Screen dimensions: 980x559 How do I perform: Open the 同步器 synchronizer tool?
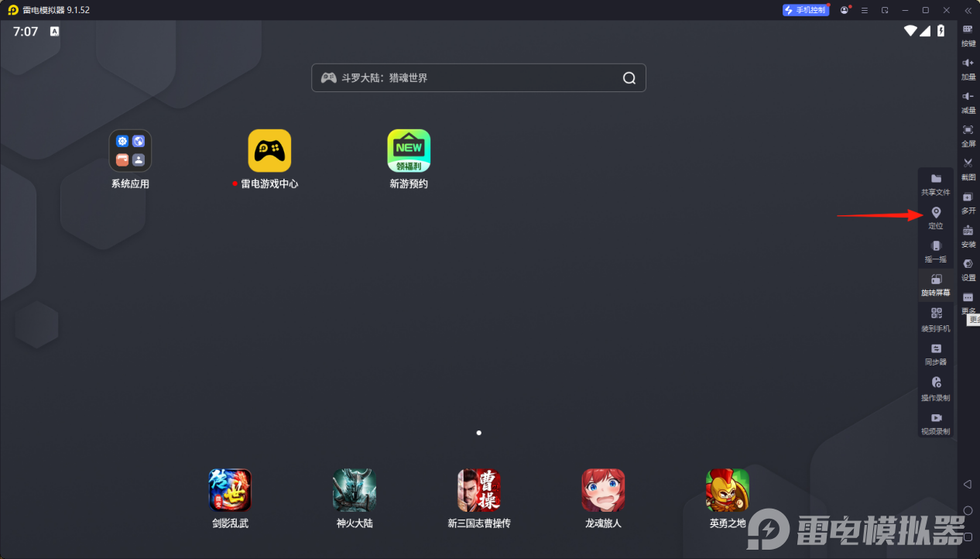[936, 352]
